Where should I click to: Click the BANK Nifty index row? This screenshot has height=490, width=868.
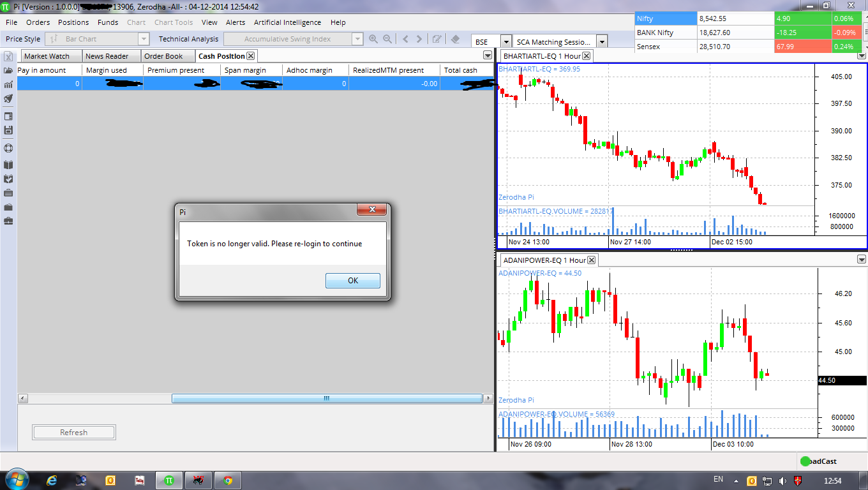click(x=748, y=33)
